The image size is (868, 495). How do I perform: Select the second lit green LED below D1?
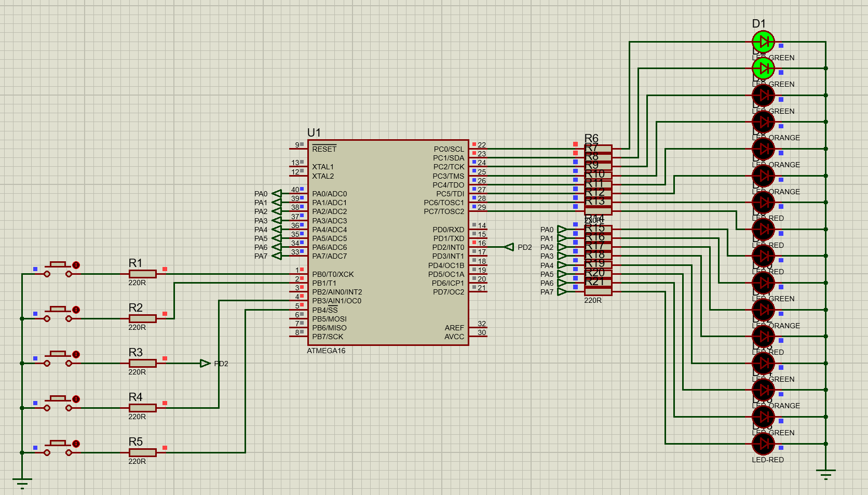tap(763, 68)
